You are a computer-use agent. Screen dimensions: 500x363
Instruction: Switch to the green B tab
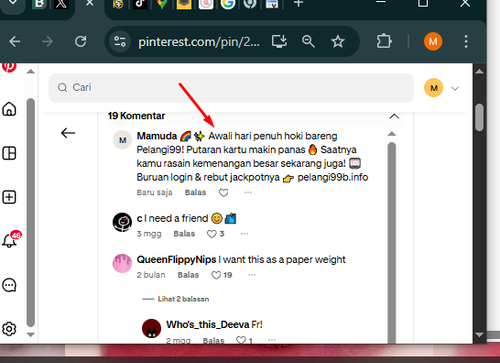pos(39,3)
